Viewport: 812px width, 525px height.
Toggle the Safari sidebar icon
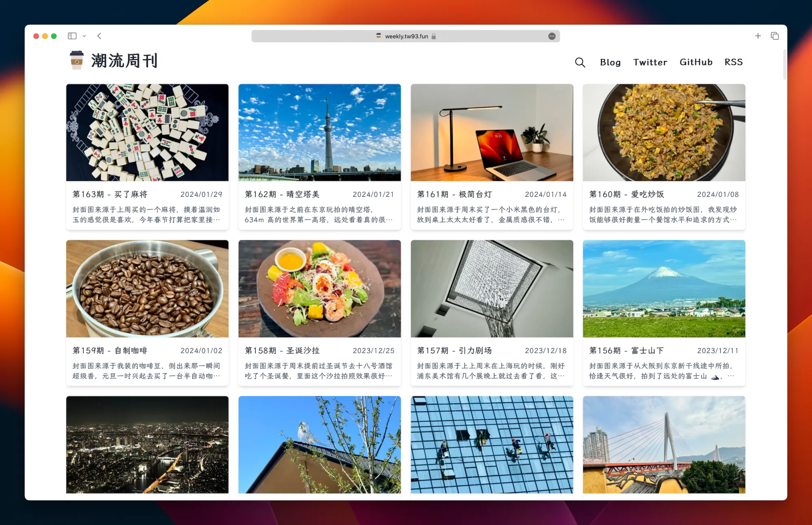72,36
